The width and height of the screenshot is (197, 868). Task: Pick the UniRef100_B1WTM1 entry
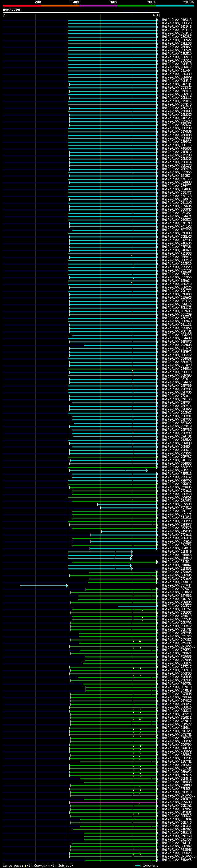(177, 761)
